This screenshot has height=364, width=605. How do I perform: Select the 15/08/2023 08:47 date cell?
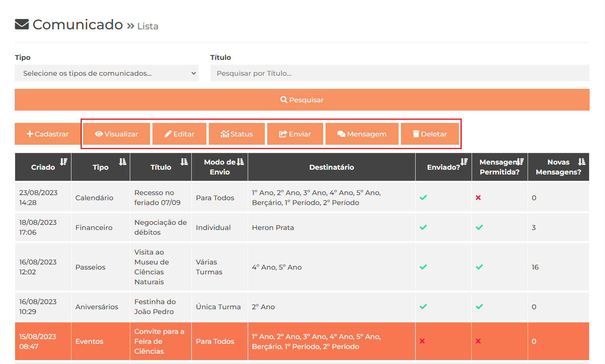click(43, 341)
